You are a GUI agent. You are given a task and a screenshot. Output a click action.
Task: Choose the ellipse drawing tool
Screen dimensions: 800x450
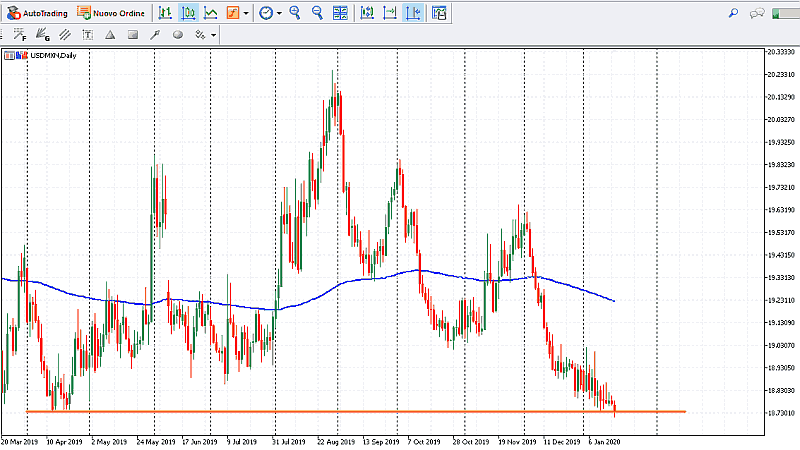click(178, 34)
